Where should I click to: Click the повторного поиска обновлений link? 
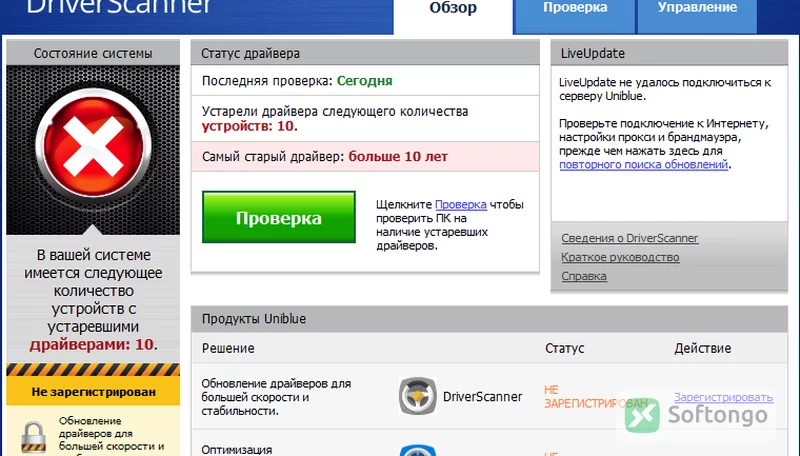tap(643, 165)
